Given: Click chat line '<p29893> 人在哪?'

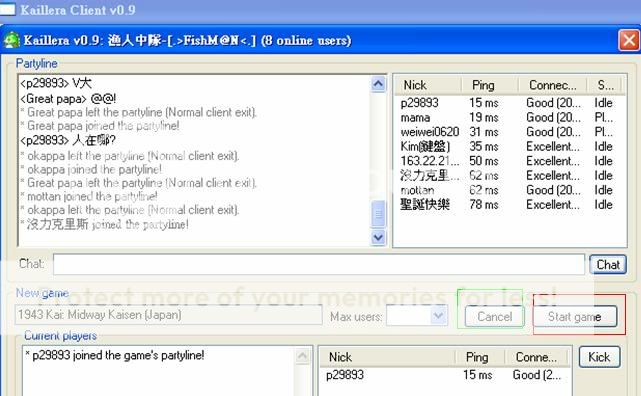Looking at the screenshot, I should pos(68,141).
